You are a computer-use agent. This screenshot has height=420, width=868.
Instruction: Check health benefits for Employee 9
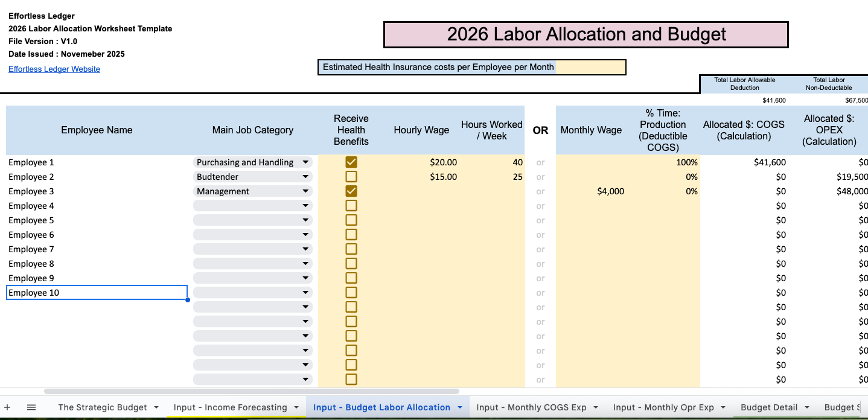coord(351,278)
